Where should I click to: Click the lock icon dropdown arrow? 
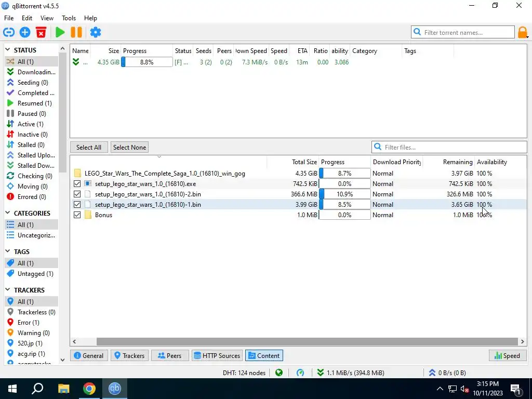click(528, 36)
